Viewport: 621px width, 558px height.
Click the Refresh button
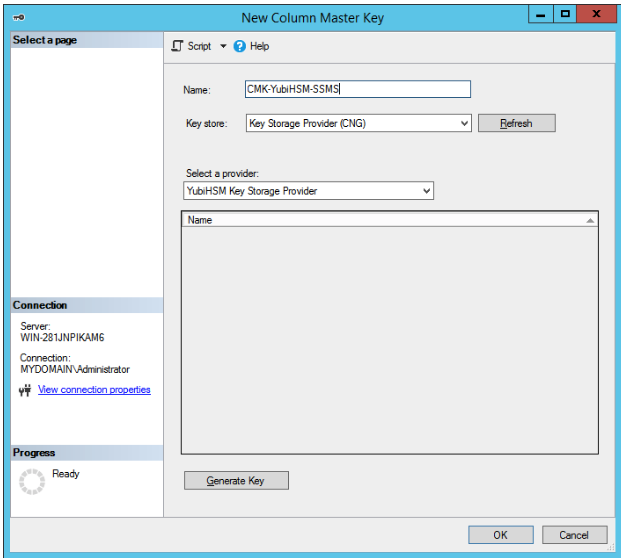516,123
